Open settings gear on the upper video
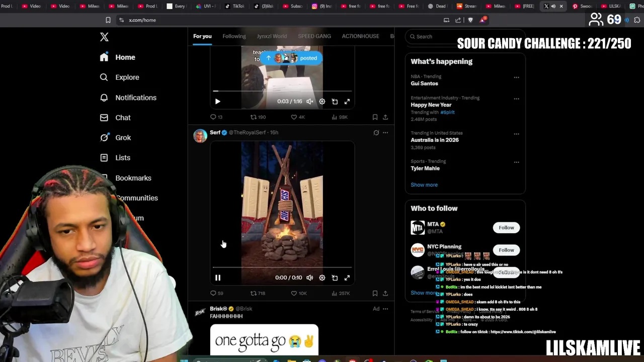Viewport: 644px width, 362px height. (322, 102)
